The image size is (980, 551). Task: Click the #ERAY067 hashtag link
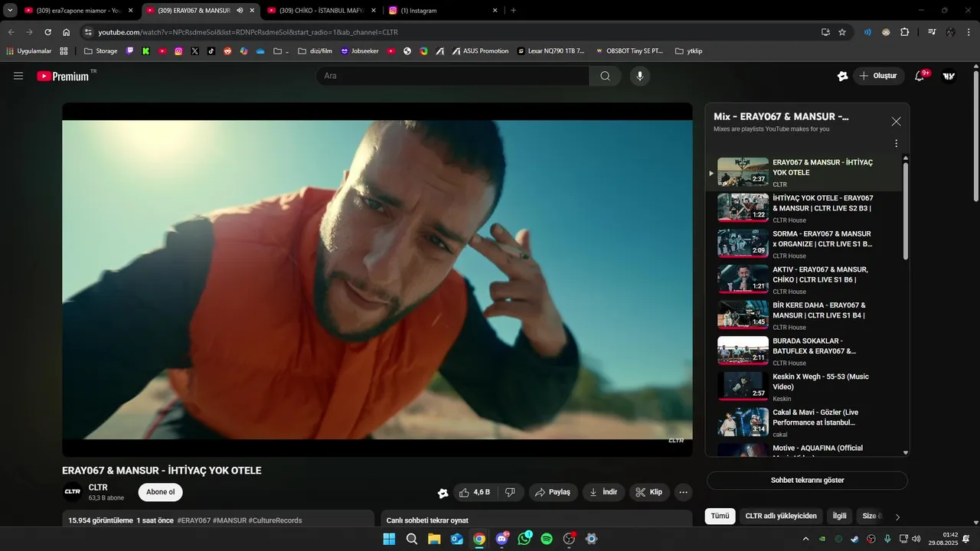(x=194, y=520)
